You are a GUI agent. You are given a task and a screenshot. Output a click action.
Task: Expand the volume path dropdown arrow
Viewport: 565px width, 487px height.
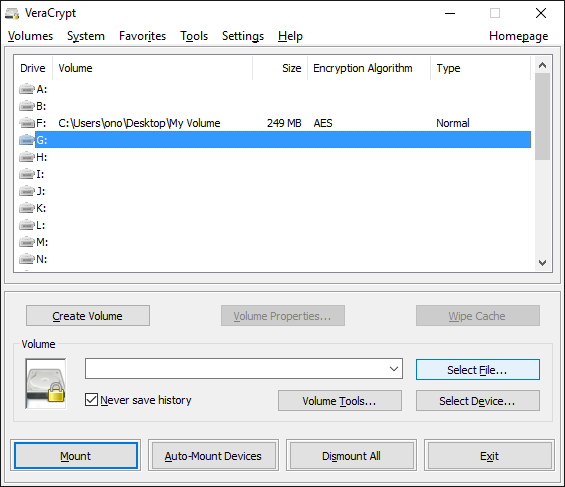[x=394, y=369]
